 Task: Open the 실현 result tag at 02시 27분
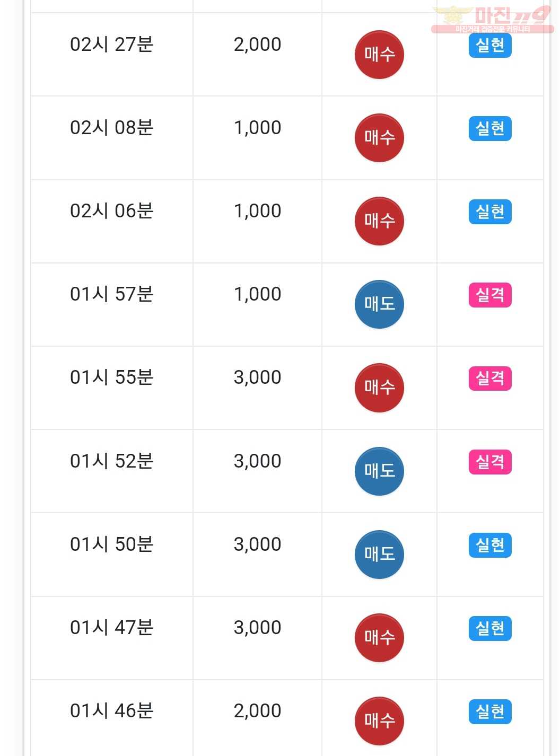[x=490, y=46]
